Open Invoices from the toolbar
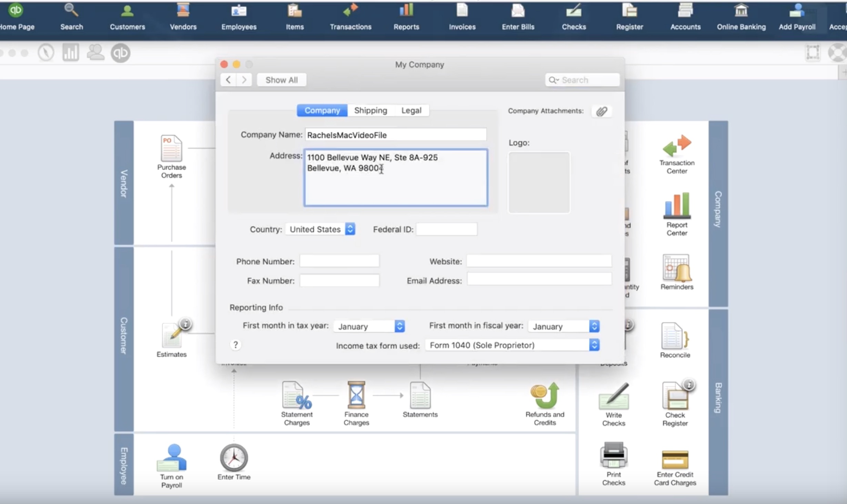The height and width of the screenshot is (504, 847). tap(462, 16)
